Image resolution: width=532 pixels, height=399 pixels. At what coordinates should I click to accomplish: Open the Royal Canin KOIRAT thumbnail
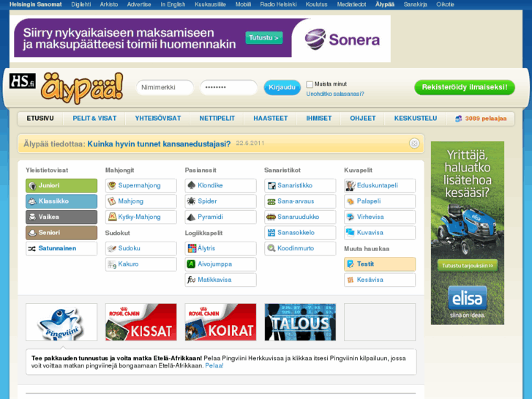pyautogui.click(x=220, y=322)
